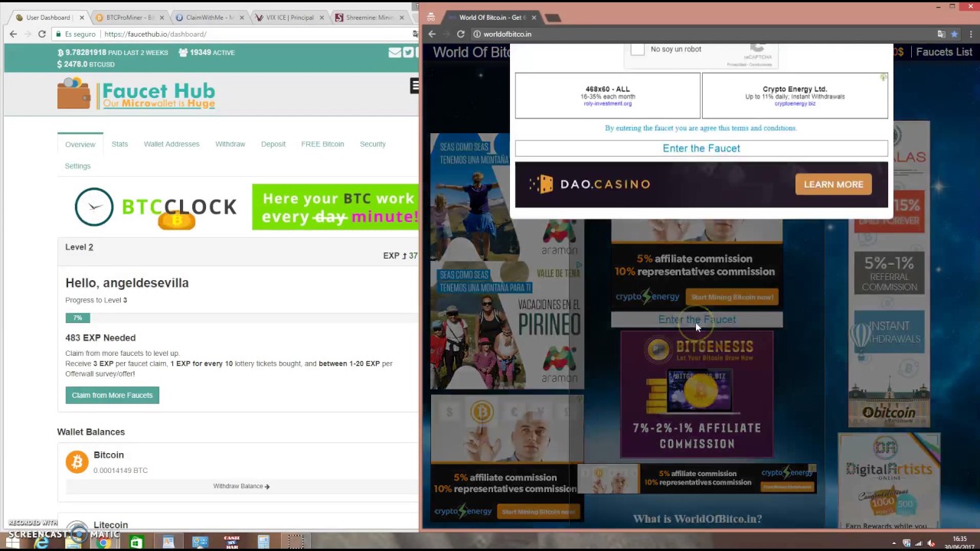Check the No soy un robot checkbox
The height and width of the screenshot is (551, 980).
point(638,50)
